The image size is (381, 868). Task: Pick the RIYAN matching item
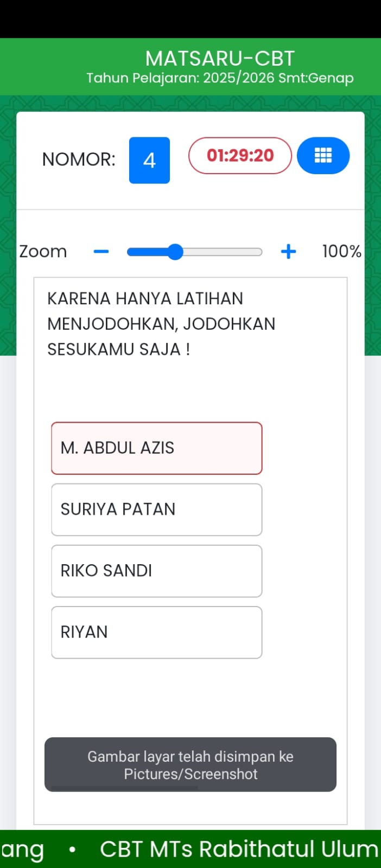coord(156,632)
